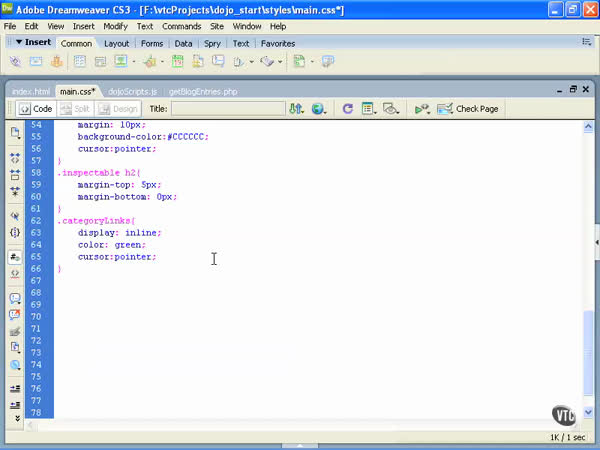This screenshot has width=600, height=450.
Task: Switch to Design view
Action: (x=119, y=108)
